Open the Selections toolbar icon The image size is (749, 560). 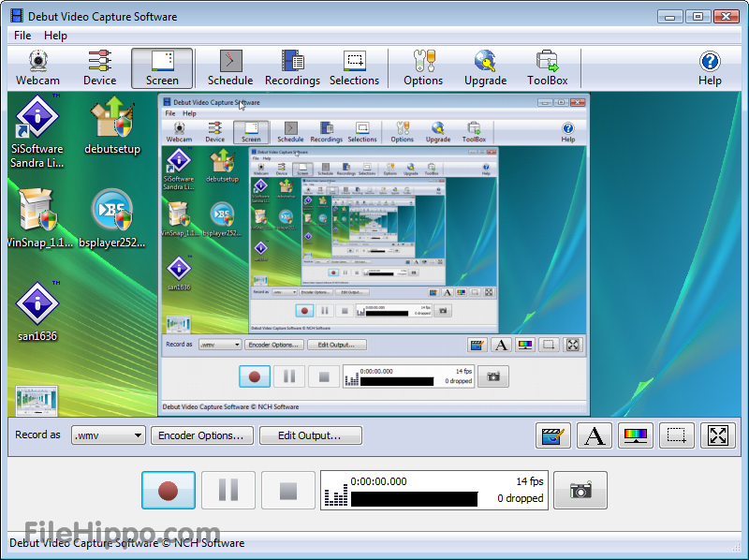[x=355, y=67]
